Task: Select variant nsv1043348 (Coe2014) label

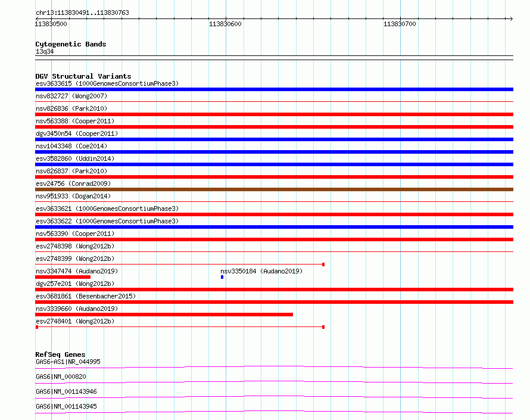Action: (x=71, y=146)
